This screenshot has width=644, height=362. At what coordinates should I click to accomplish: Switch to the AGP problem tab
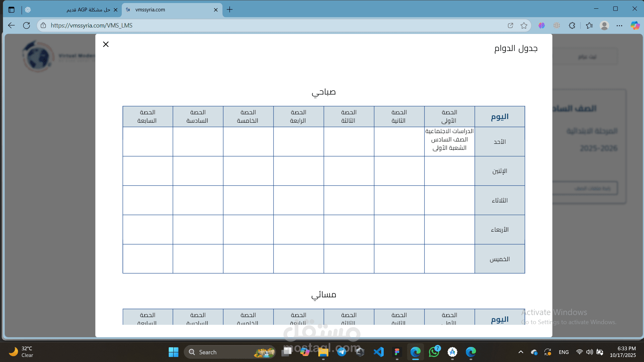tap(88, 10)
